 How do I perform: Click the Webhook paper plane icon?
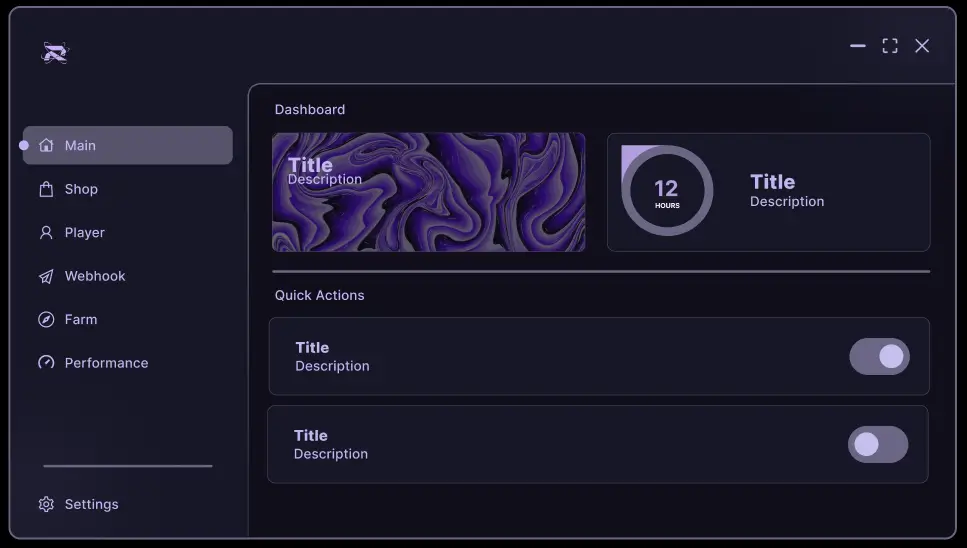[x=46, y=276]
